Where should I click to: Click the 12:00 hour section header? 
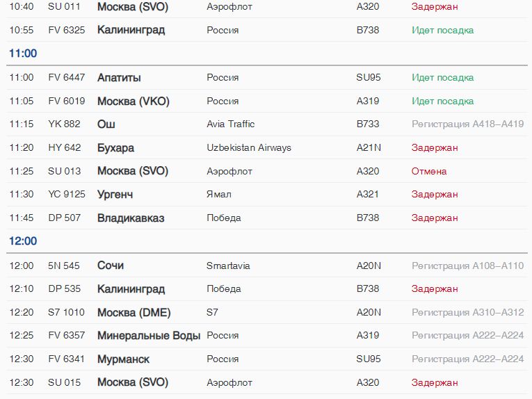point(23,241)
